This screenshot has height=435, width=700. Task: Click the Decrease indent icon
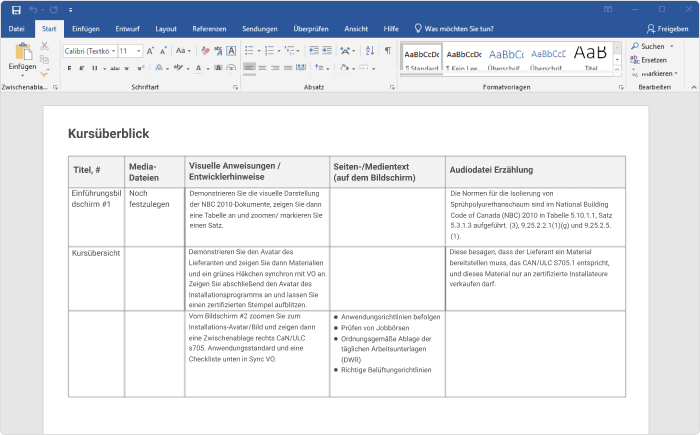(x=314, y=50)
